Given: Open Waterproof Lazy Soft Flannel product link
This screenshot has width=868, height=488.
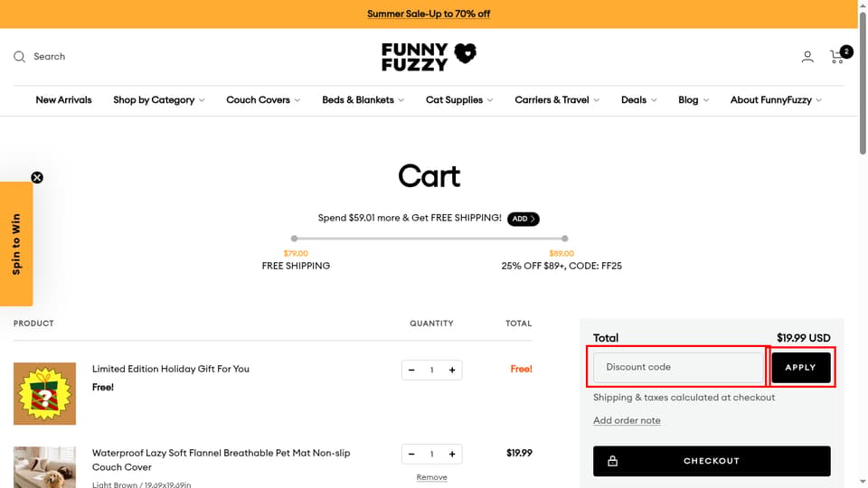Looking at the screenshot, I should 221,460.
